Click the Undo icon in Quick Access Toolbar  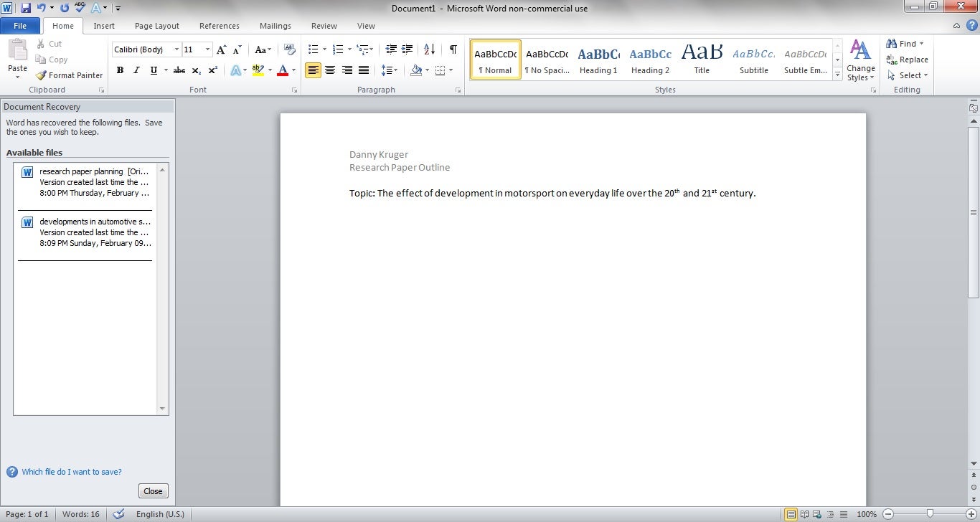(x=41, y=8)
